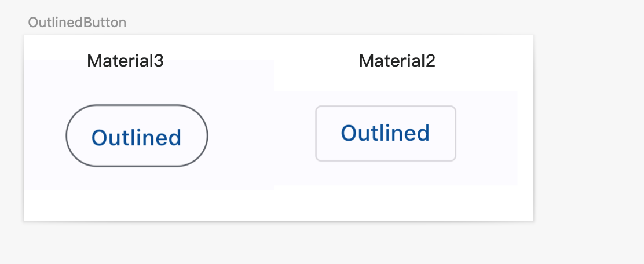Viewport: 644px width, 264px height.
Task: Click the Outlined text inside the rounded button
Action: coord(137,137)
